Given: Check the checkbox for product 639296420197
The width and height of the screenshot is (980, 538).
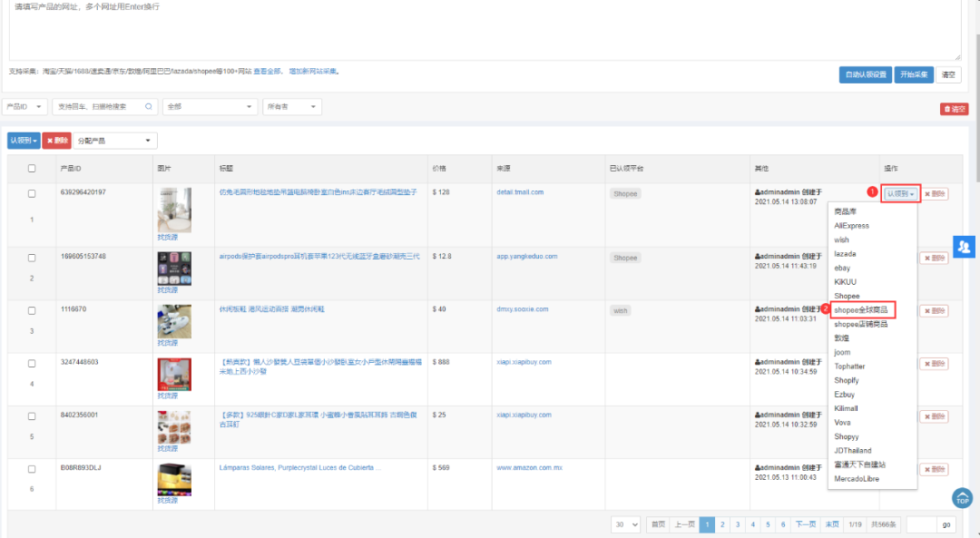Looking at the screenshot, I should (x=32, y=193).
